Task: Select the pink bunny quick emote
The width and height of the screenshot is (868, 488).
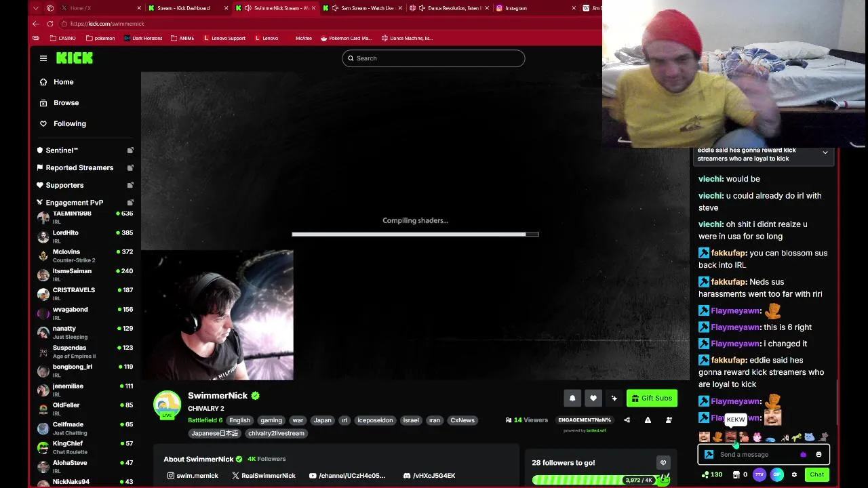Action: (x=757, y=437)
